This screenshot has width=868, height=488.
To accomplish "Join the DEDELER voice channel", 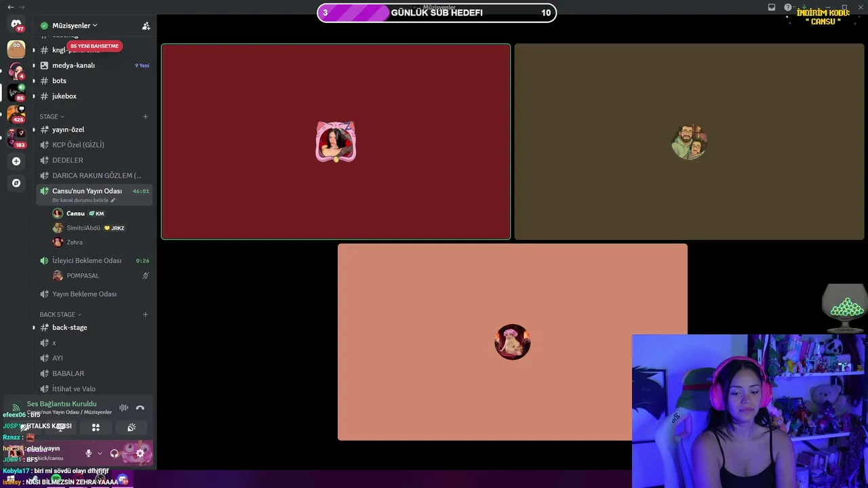I will (94, 160).
